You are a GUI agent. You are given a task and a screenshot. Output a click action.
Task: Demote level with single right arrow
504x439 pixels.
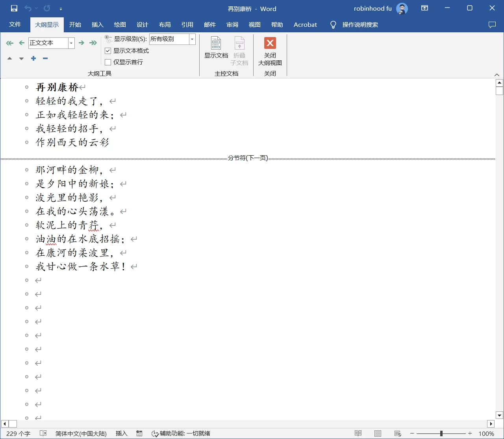pyautogui.click(x=81, y=43)
